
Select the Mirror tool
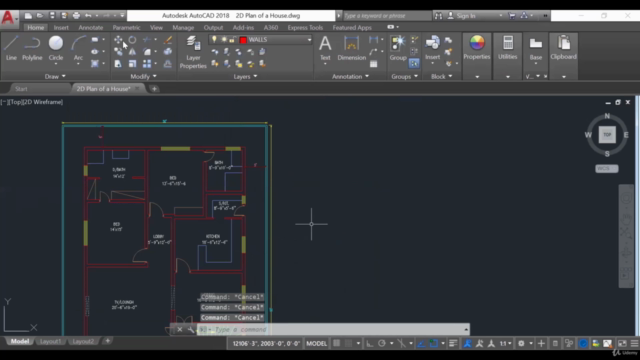[132, 51]
